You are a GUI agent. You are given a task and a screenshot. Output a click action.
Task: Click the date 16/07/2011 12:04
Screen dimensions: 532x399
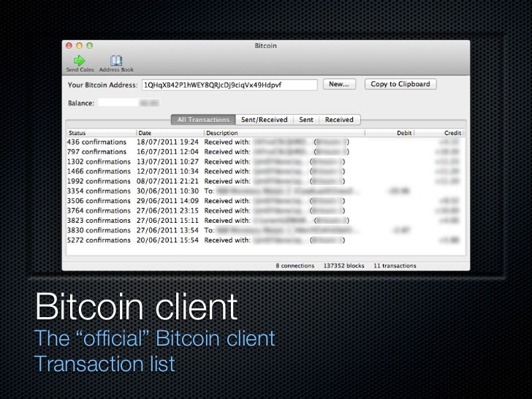pyautogui.click(x=167, y=152)
